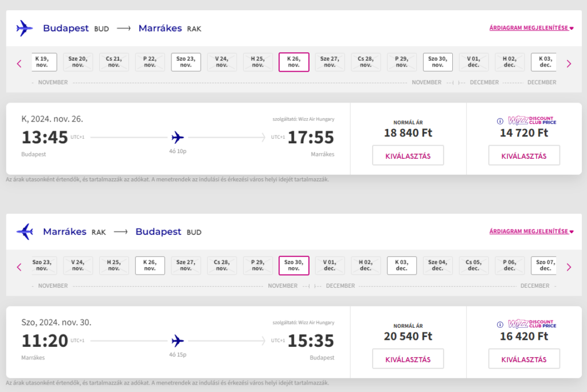
Task: Choose return Wizz Discount Club price 16 420 Ft
Action: tap(524, 359)
